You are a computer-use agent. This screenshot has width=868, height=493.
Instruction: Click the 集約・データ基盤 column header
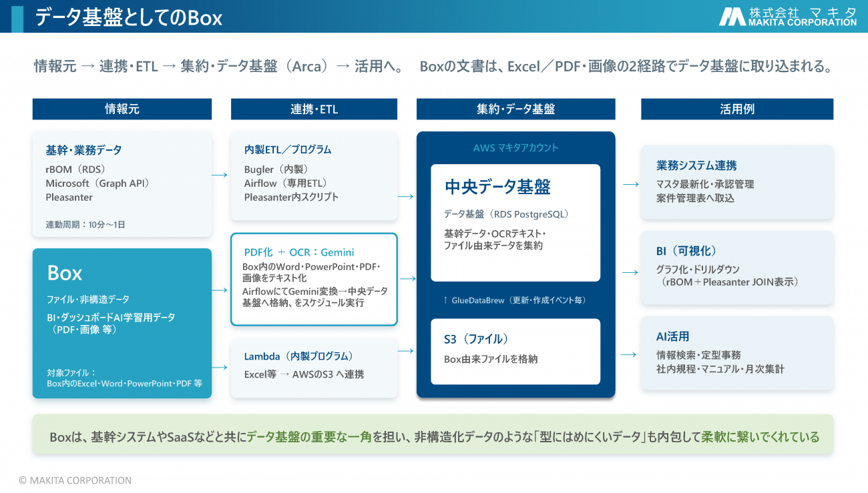[x=515, y=109]
